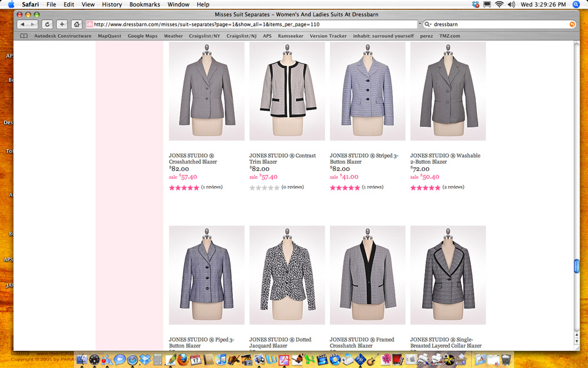Open the Trash in the Dock

[x=506, y=359]
